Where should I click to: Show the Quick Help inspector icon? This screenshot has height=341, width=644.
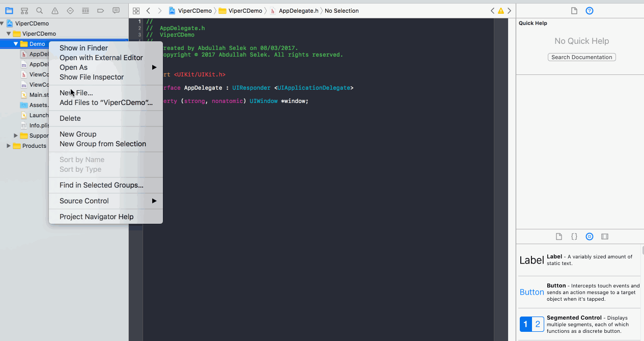coord(590,11)
